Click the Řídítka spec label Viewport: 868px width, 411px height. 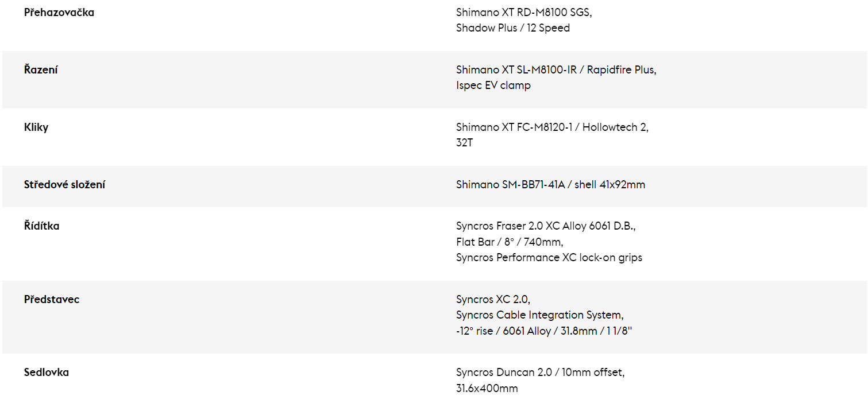[x=41, y=226]
